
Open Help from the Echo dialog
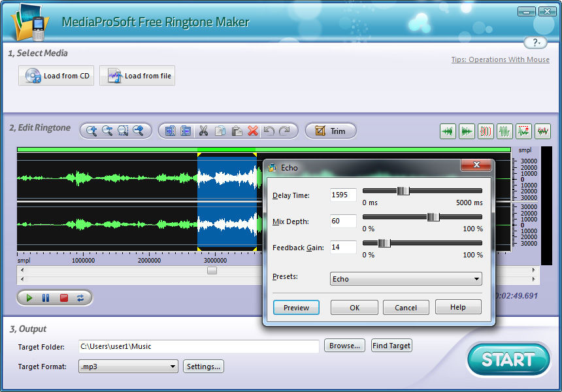pyautogui.click(x=458, y=307)
